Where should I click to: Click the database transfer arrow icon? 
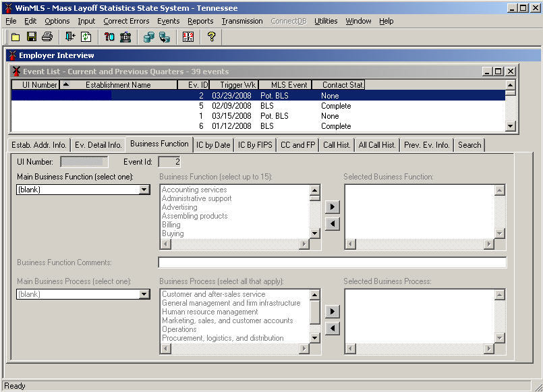[165, 36]
